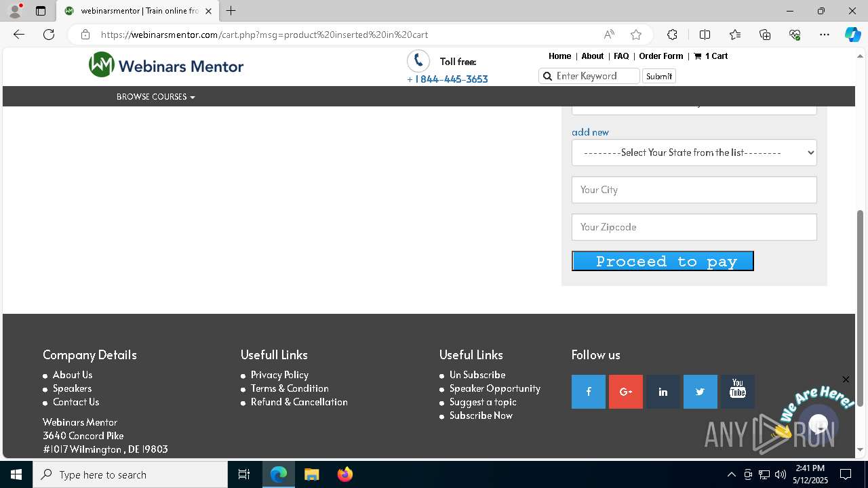Click the add new link
The width and height of the screenshot is (868, 488).
pos(590,132)
